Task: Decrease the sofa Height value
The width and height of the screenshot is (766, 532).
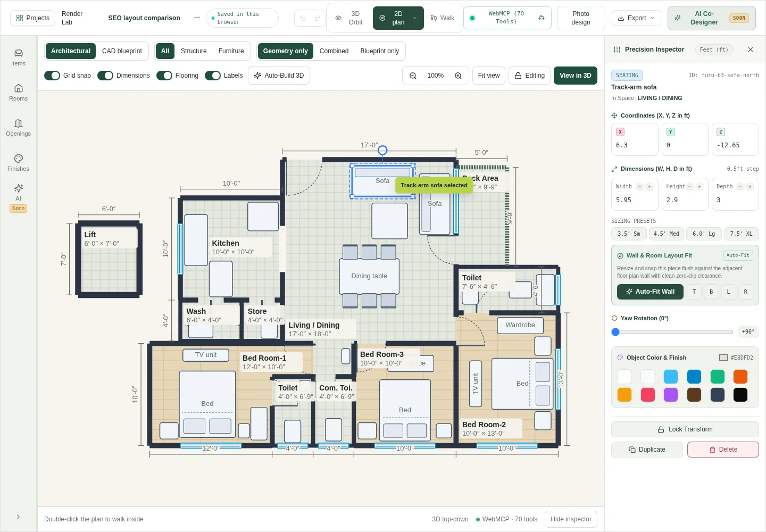Action: tap(690, 187)
